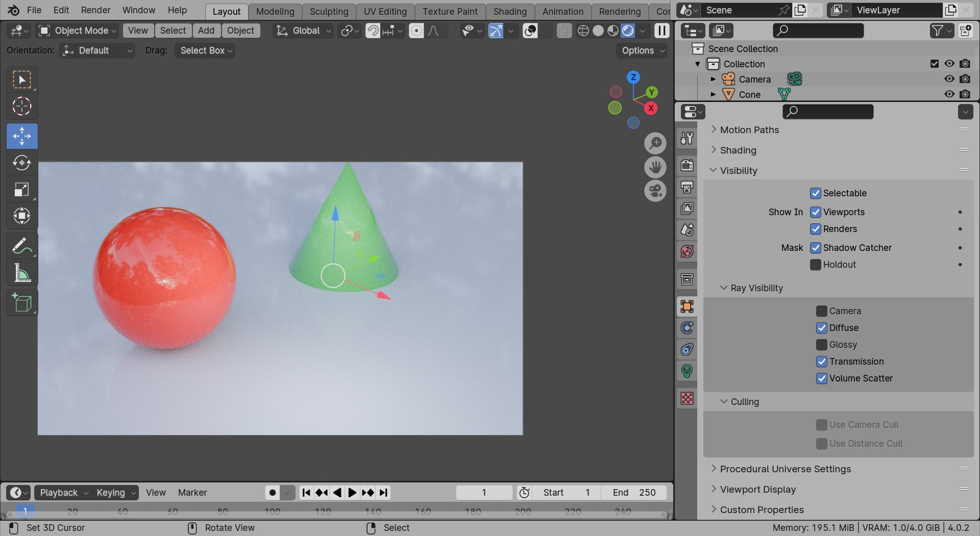
Task: Click the current frame number field
Action: coord(484,493)
